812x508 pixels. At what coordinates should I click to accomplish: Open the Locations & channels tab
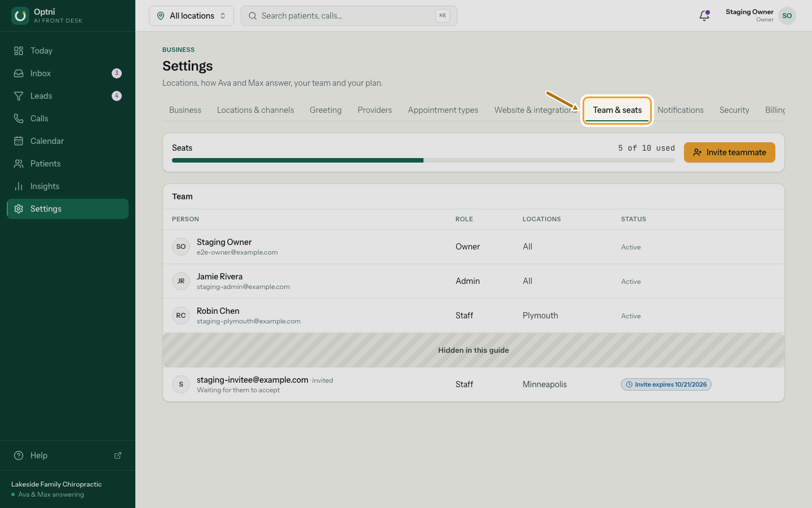[x=255, y=110]
